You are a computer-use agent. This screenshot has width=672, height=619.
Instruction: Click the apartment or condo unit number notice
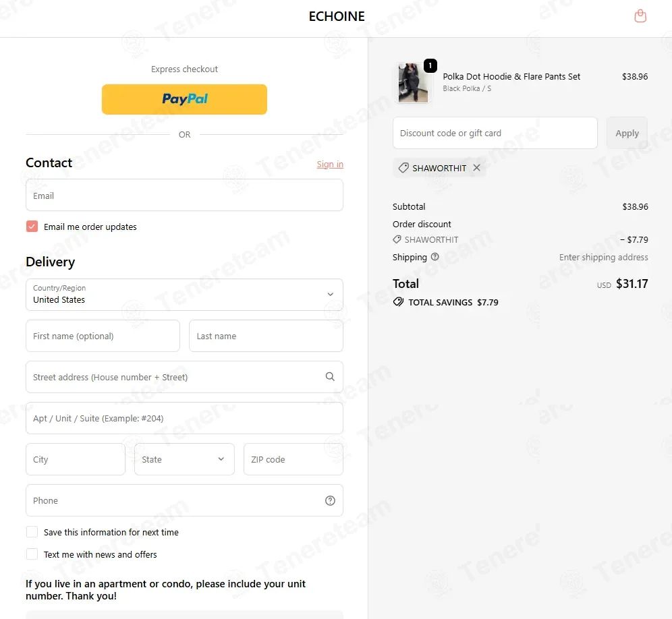click(165, 590)
